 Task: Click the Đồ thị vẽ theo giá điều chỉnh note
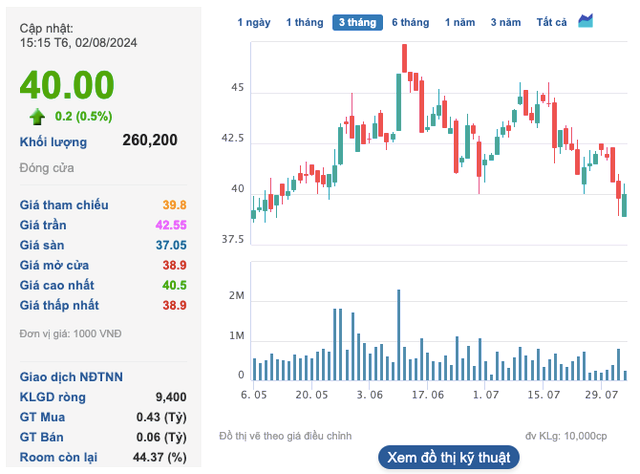click(285, 436)
